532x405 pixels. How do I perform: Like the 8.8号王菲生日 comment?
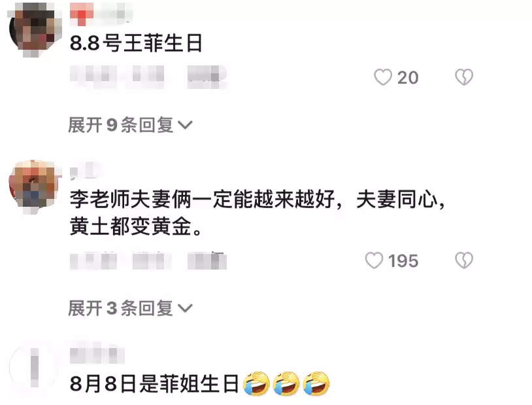(383, 77)
